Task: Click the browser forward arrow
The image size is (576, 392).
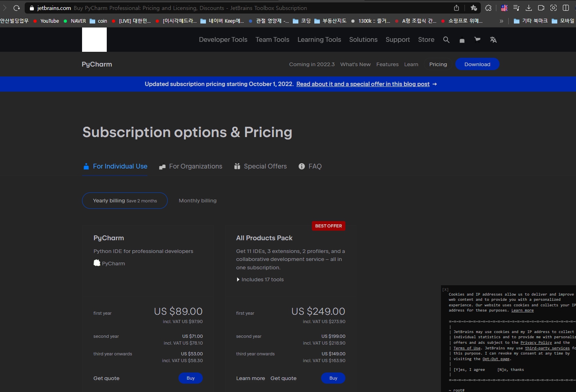Action: (x=5, y=8)
